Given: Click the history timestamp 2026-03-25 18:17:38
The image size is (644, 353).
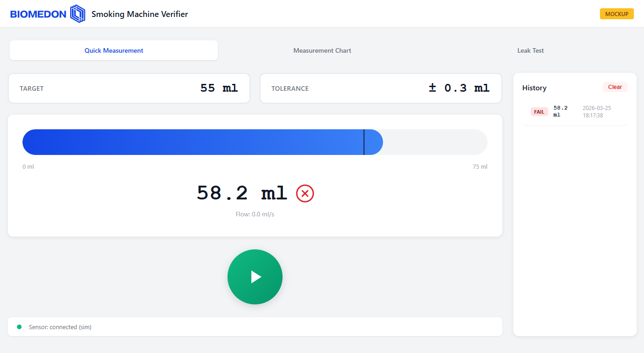Looking at the screenshot, I should point(596,112).
